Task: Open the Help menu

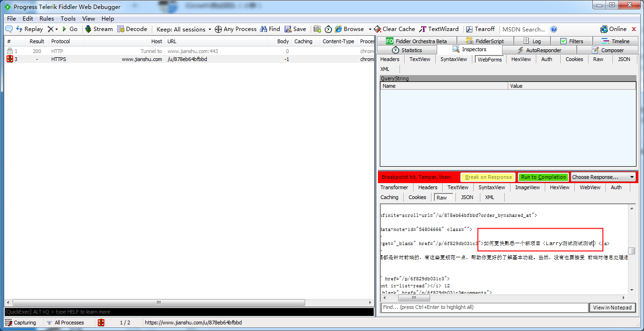Action: (x=108, y=19)
